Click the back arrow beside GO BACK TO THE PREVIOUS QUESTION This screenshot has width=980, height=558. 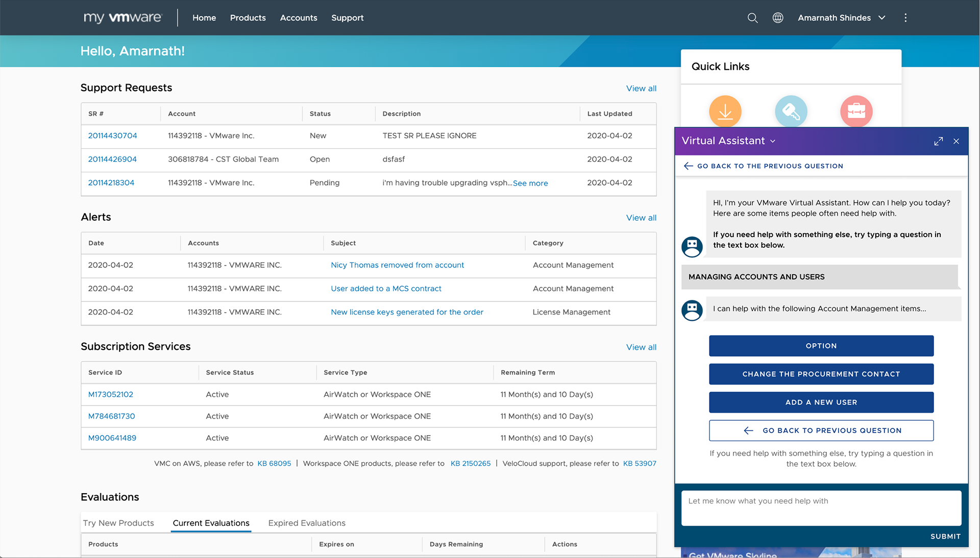688,166
